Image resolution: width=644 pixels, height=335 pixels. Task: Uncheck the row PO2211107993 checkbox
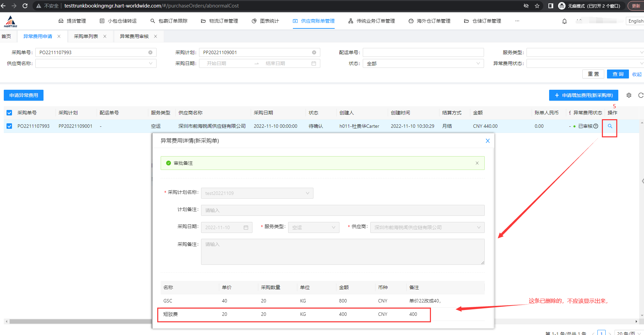[x=9, y=126]
